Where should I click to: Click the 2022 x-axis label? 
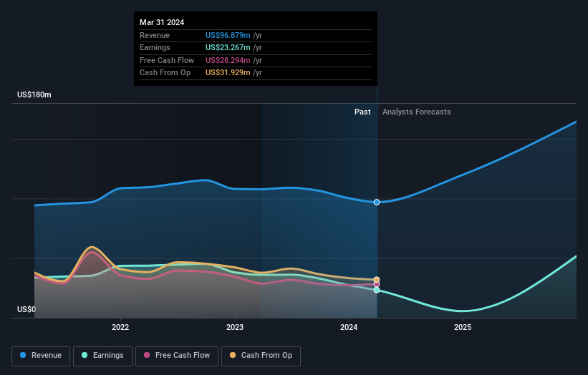pyautogui.click(x=120, y=327)
